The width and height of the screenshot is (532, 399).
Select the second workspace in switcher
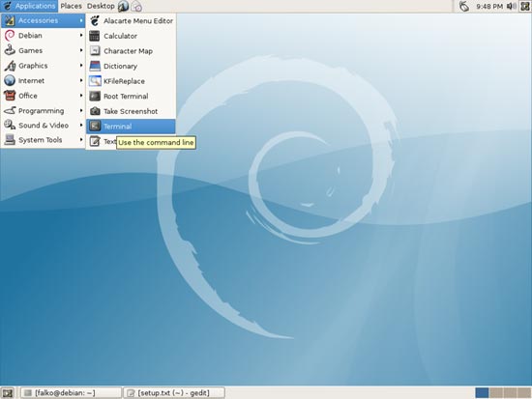496,393
